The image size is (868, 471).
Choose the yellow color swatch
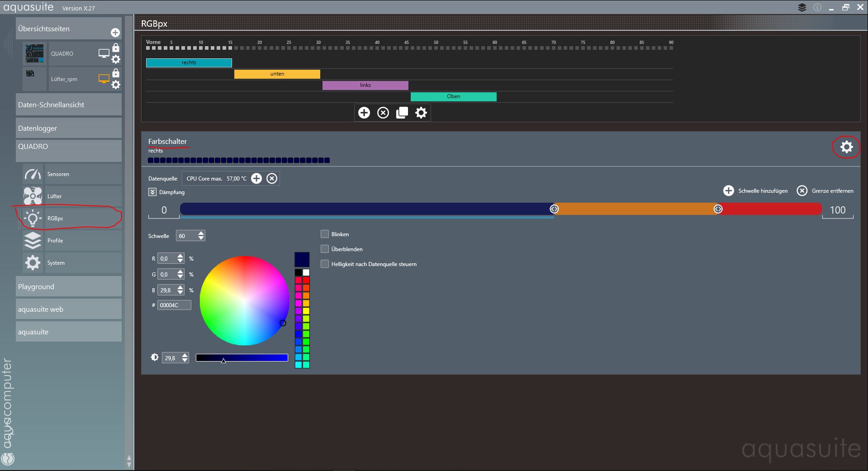click(x=306, y=311)
